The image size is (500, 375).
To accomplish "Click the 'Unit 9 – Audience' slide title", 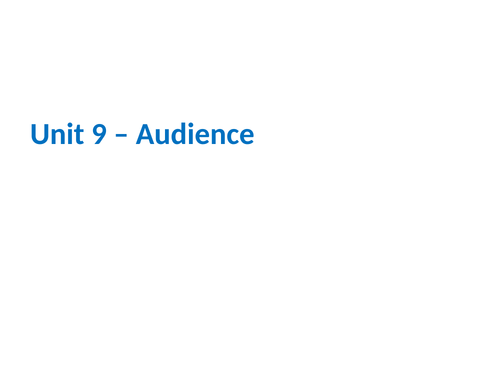I will pyautogui.click(x=142, y=134).
